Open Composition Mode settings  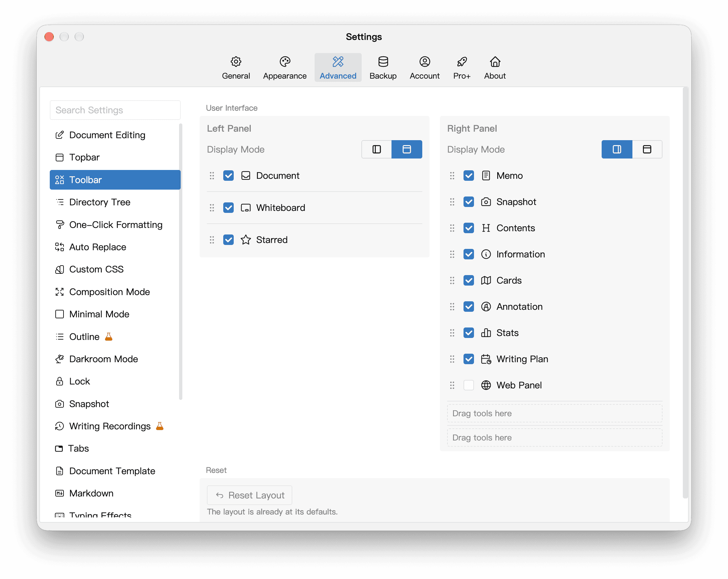[115, 292]
